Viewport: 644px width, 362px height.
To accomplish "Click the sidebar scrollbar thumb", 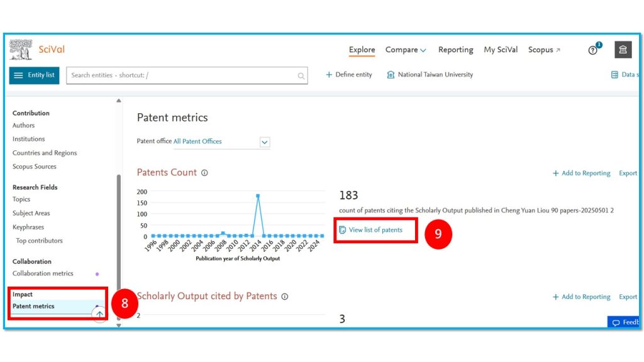I will click(119, 246).
